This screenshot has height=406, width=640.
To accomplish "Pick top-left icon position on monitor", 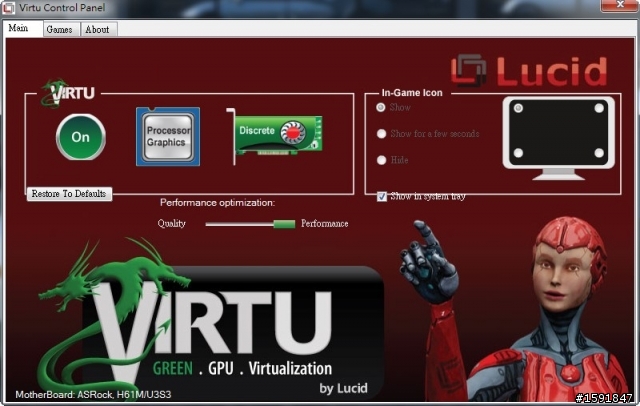I will [518, 108].
